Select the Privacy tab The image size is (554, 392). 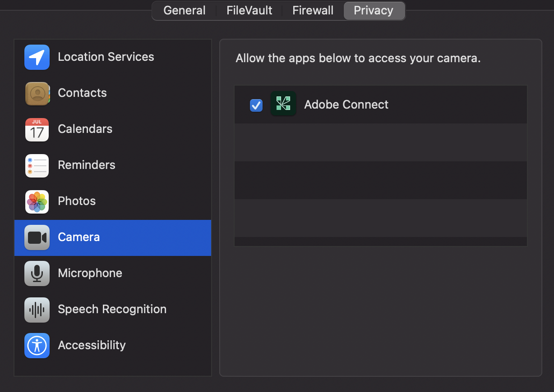click(374, 10)
